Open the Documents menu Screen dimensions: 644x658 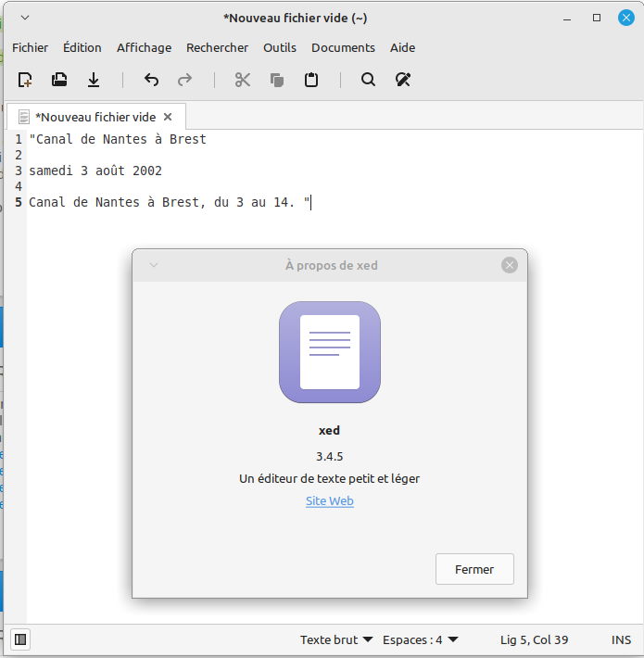(343, 48)
